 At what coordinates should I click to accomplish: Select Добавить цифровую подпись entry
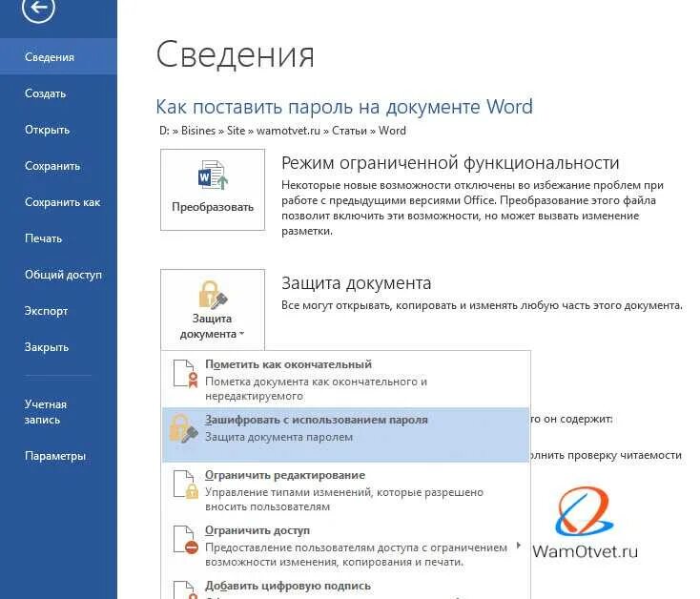click(345, 588)
